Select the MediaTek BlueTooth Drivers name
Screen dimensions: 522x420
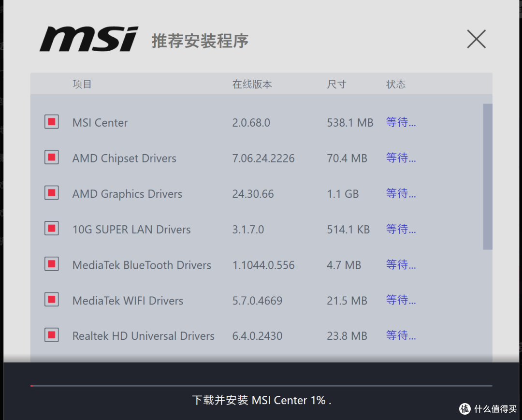(x=142, y=265)
